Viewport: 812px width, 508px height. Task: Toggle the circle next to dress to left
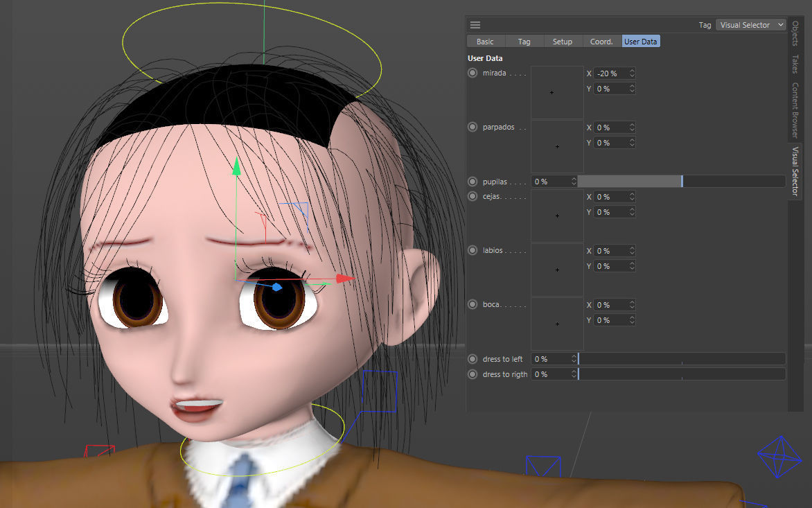[x=473, y=359]
